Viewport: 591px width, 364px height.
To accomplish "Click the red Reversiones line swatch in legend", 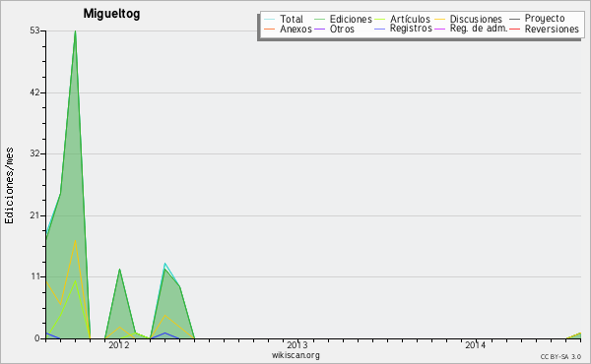I will 515,29.
